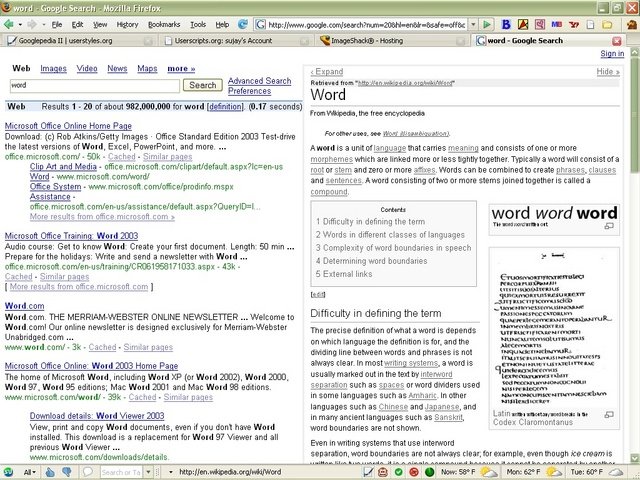Click enlarge icon under word word word image

tap(609, 226)
